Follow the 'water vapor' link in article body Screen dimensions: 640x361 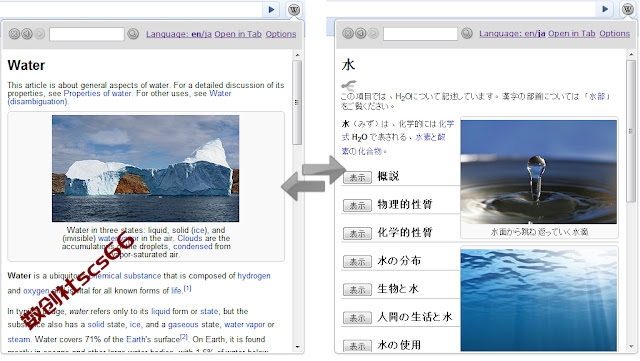click(x=244, y=325)
